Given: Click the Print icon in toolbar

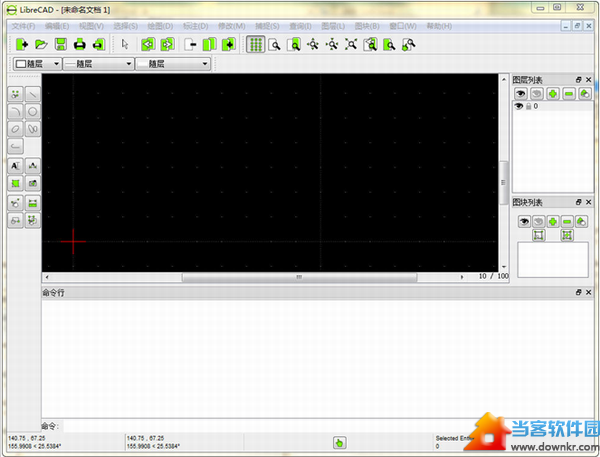Looking at the screenshot, I should coord(80,44).
